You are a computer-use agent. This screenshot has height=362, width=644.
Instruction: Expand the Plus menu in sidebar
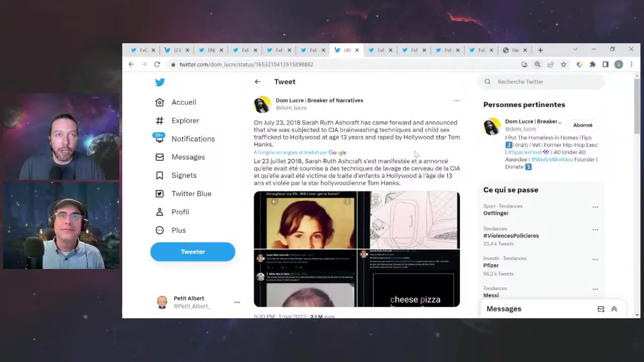179,230
